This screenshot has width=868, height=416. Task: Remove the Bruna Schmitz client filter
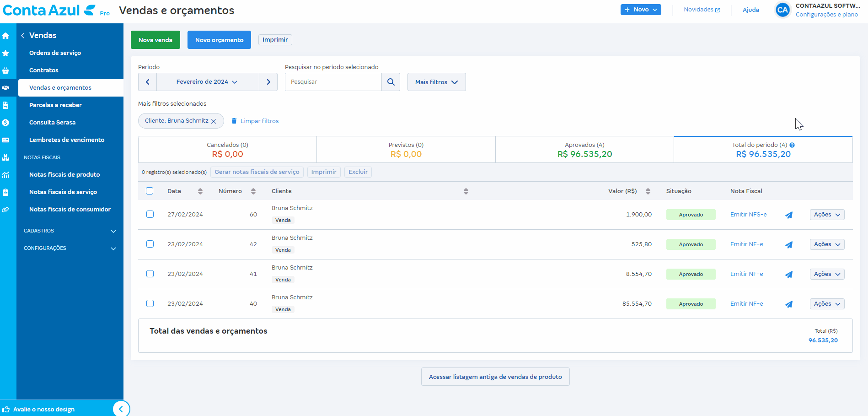click(214, 121)
